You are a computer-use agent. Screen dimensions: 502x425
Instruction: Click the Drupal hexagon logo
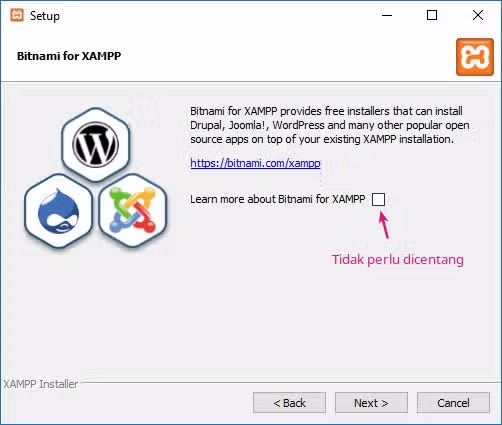pos(59,211)
